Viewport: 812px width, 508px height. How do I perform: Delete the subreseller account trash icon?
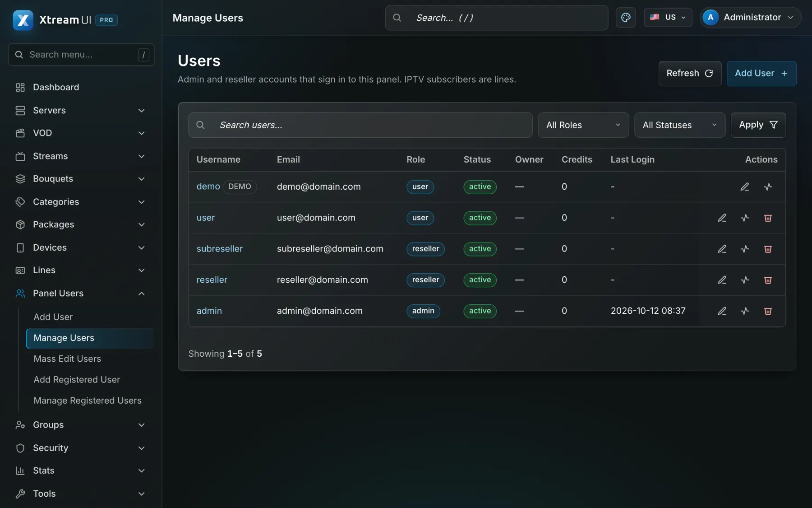pos(768,249)
